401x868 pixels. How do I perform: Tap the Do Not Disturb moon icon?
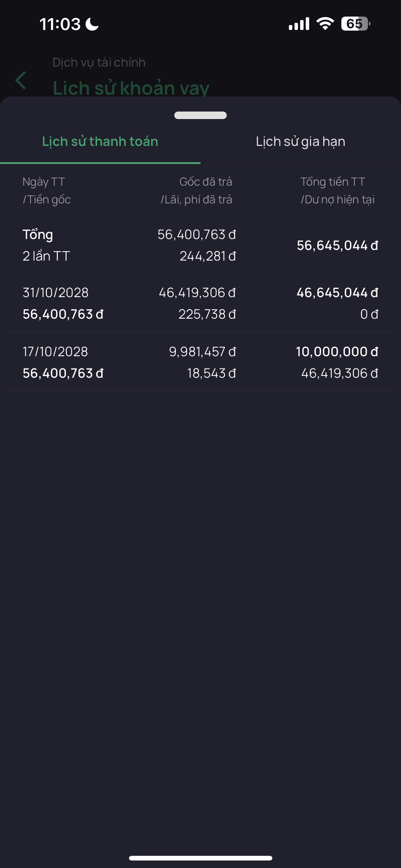point(92,24)
